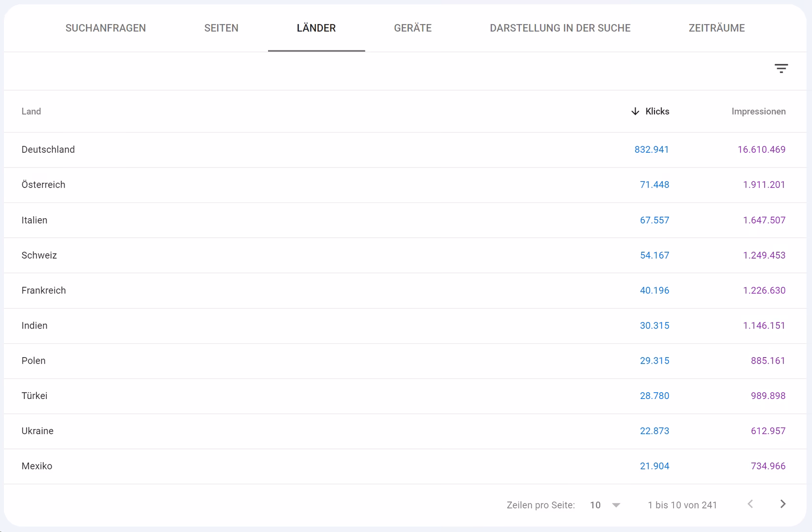This screenshot has height=532, width=812.
Task: Go to previous page of results
Action: click(750, 504)
